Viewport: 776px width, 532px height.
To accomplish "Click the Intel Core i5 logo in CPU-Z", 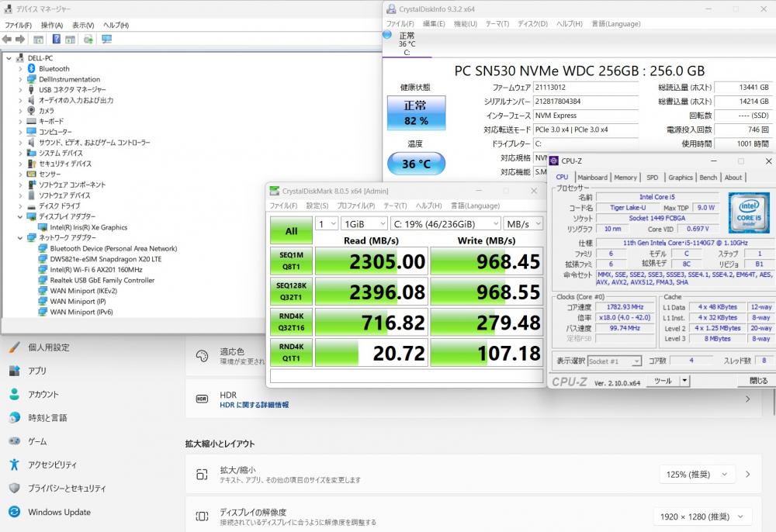I will point(749,212).
